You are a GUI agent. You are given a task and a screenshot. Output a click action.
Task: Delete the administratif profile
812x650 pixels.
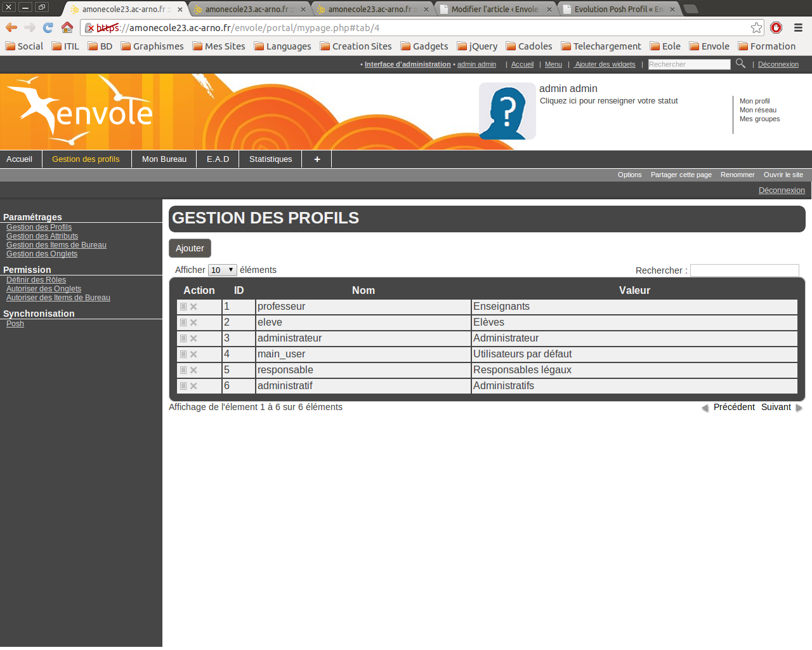[x=193, y=386]
